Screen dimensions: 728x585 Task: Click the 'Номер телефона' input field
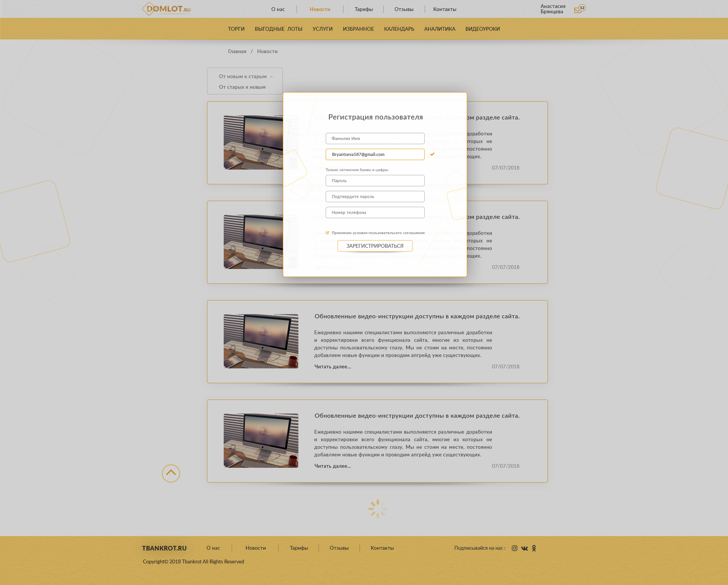click(375, 212)
